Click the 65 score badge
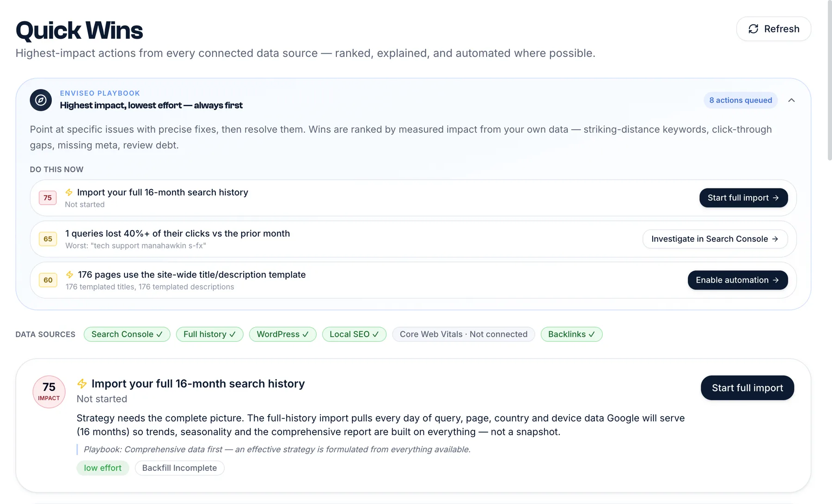The image size is (832, 504). tap(48, 239)
